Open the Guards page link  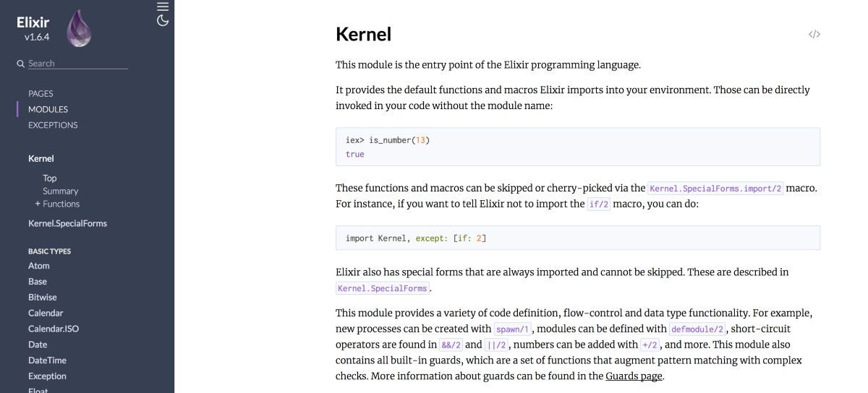[634, 376]
